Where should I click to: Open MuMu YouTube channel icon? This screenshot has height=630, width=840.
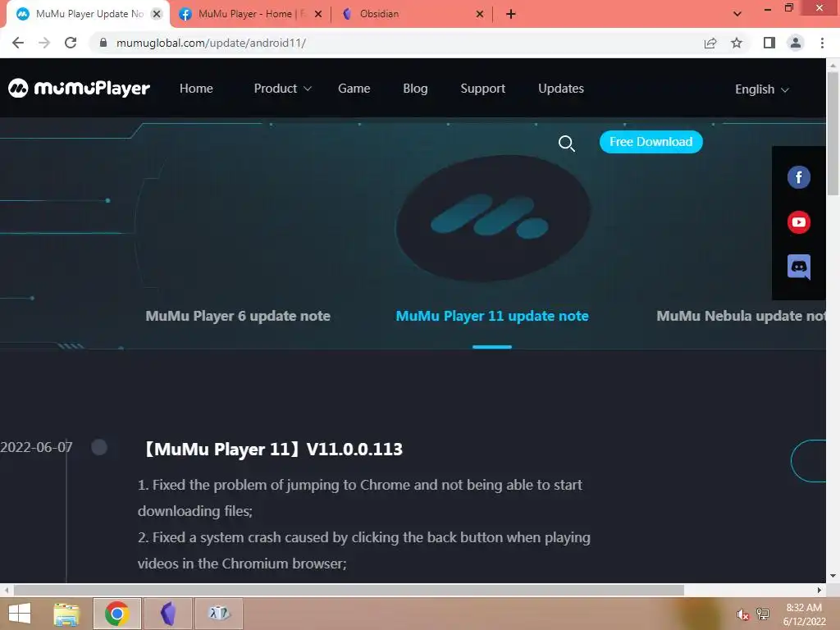point(798,222)
